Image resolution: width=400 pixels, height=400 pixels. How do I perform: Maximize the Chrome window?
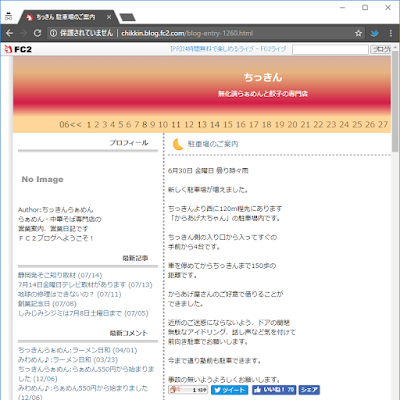(365, 7)
